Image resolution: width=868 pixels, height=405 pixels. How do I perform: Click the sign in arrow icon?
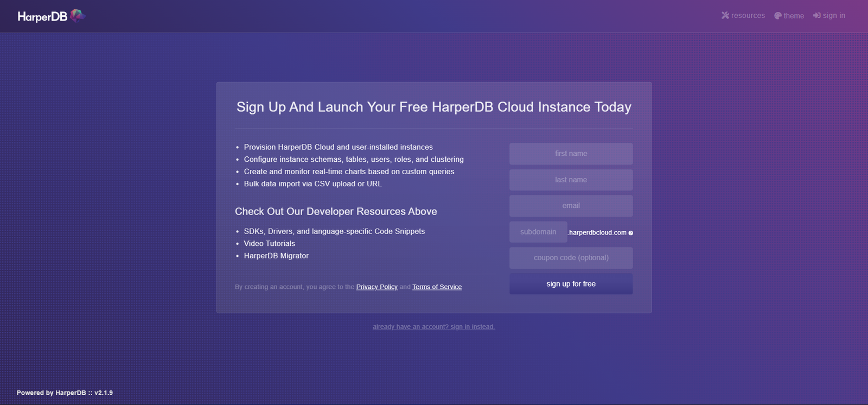click(x=816, y=16)
